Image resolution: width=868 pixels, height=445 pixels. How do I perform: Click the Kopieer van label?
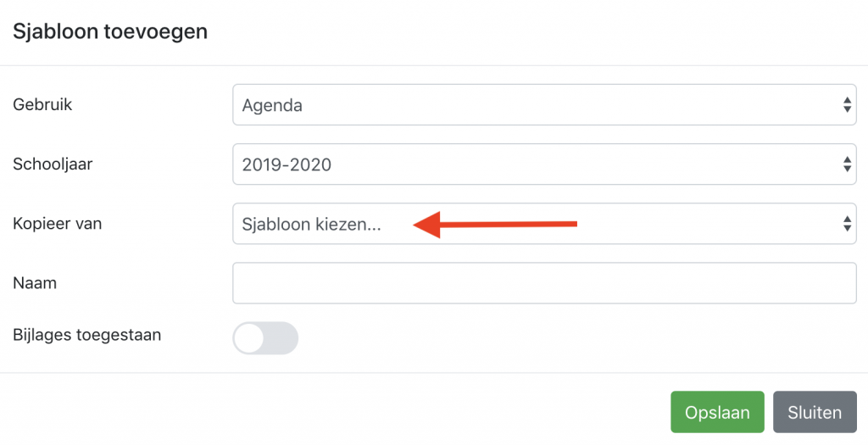coord(58,224)
